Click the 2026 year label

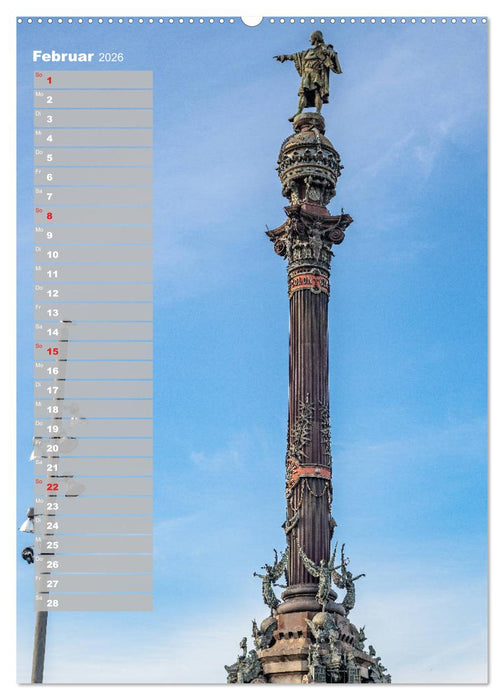(111, 57)
